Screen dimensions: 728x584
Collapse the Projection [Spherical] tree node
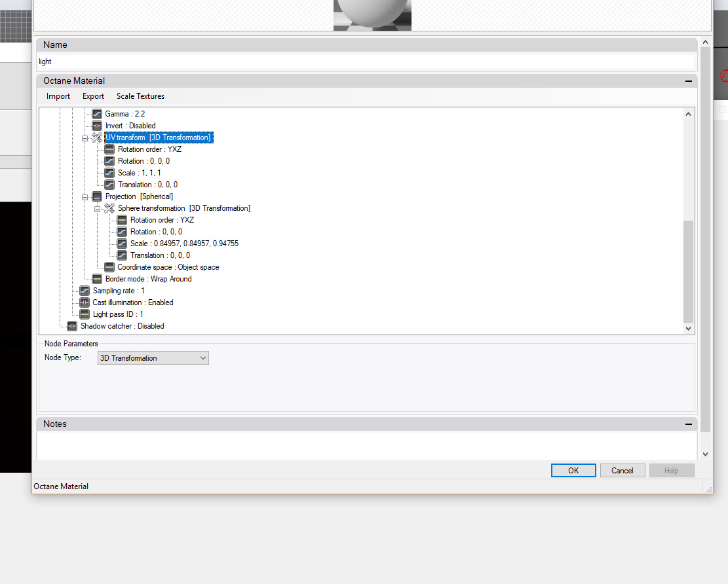(85, 197)
